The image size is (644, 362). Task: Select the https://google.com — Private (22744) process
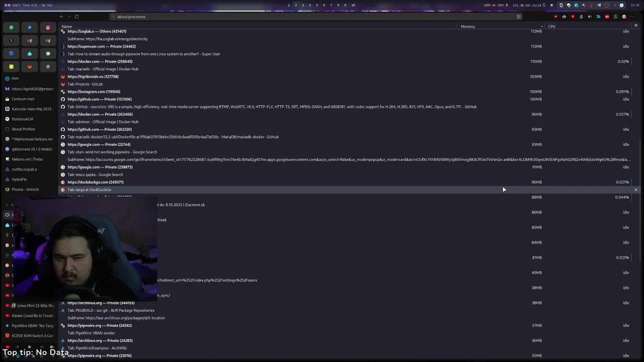(349, 144)
